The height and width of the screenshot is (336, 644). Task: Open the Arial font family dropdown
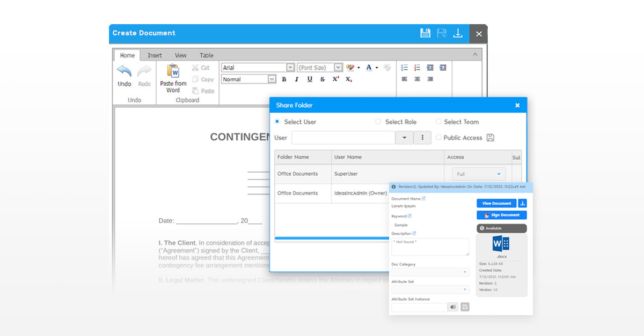pos(290,68)
